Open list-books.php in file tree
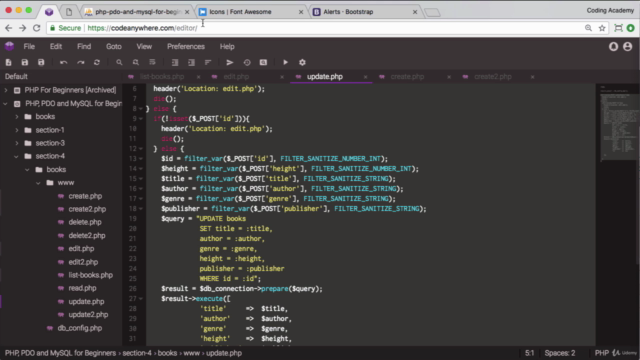The height and width of the screenshot is (360, 640). coord(91,275)
